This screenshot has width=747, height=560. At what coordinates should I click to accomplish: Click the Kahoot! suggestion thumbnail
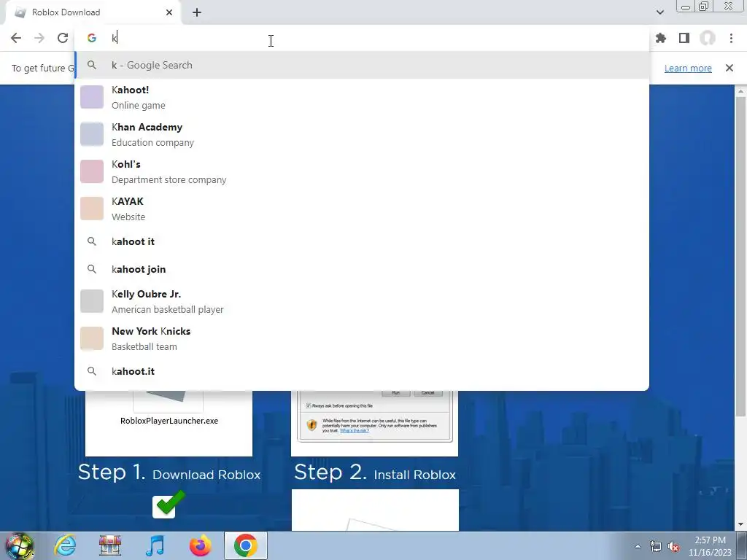[92, 97]
